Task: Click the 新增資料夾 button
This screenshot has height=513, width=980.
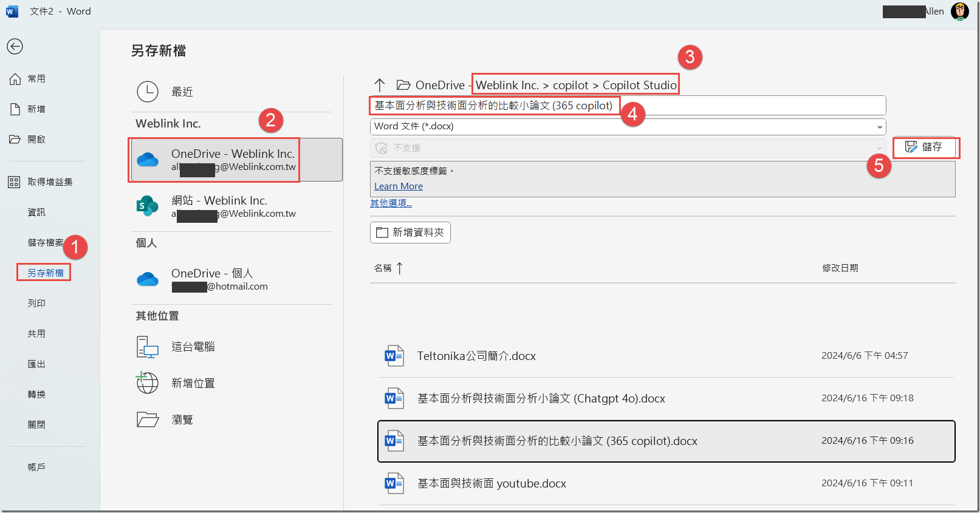Action: (410, 233)
